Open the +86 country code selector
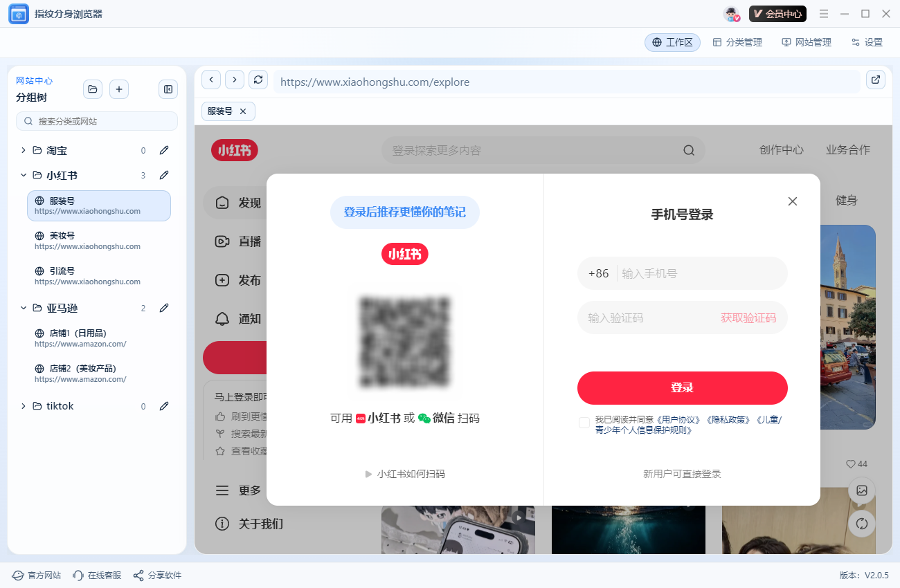The width and height of the screenshot is (900, 588). tap(599, 273)
